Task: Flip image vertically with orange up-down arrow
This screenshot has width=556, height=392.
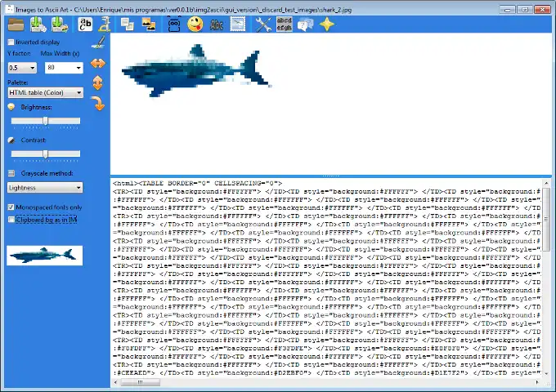Action: 98,83
